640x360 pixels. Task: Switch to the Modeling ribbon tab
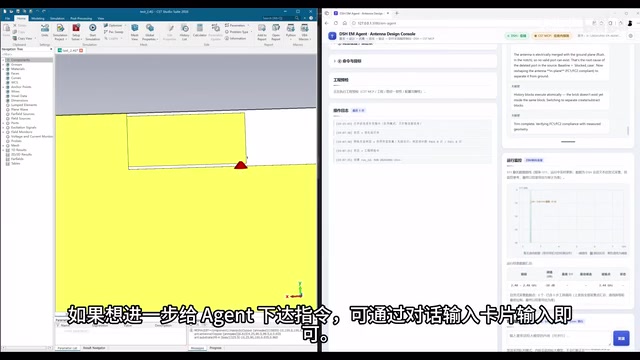[x=38, y=18]
